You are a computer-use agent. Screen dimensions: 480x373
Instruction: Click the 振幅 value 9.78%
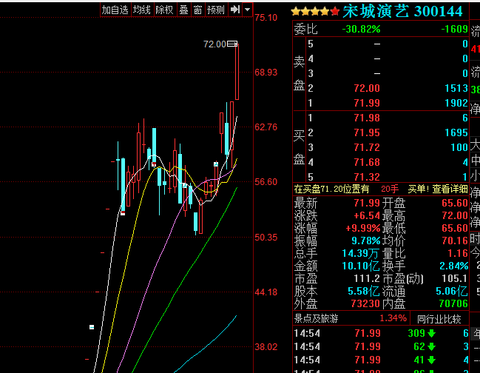coord(366,241)
